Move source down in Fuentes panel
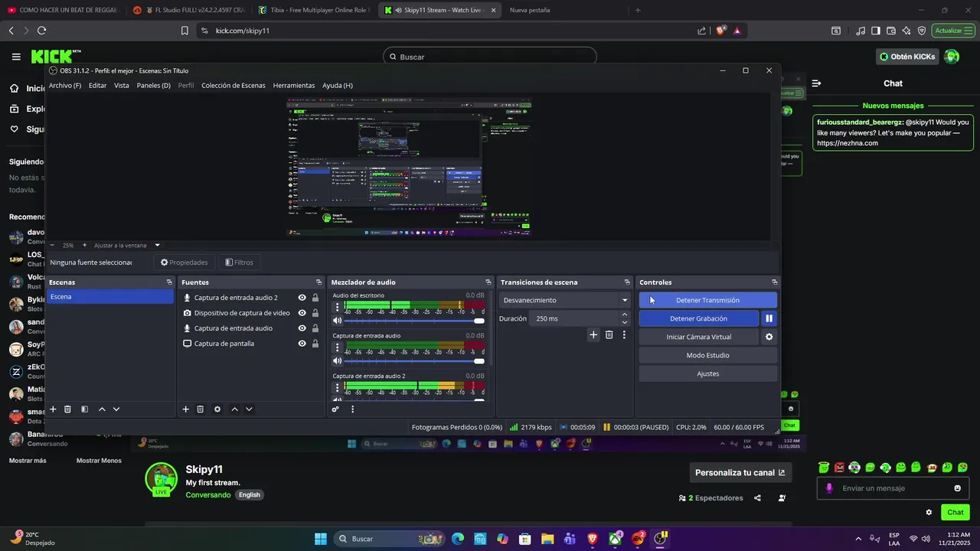Viewport: 980px width, 551px height. (249, 409)
